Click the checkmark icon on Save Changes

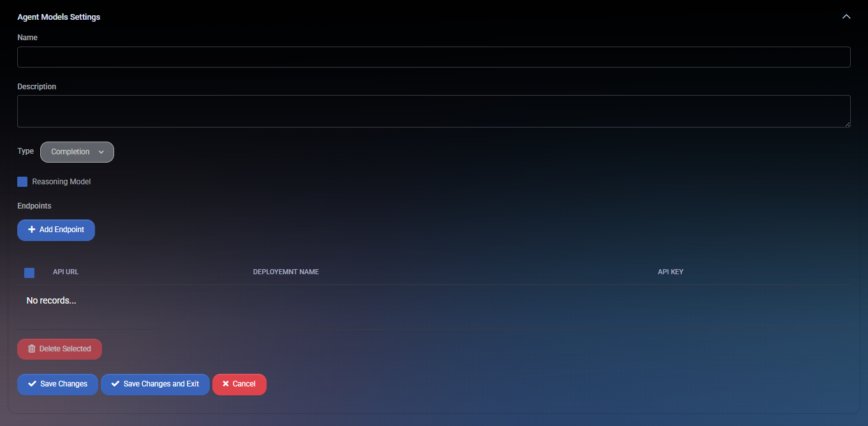click(32, 384)
